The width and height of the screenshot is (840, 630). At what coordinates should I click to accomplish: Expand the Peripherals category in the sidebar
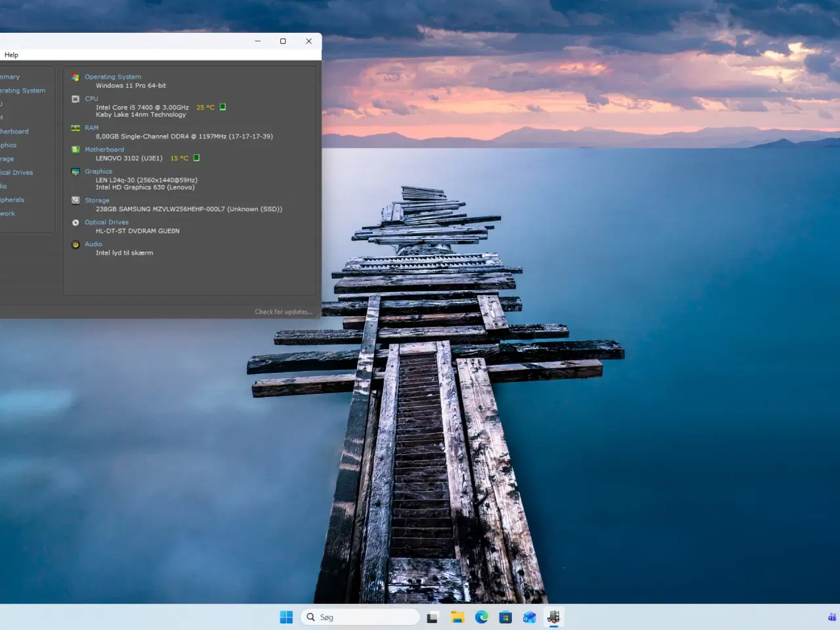click(x=11, y=199)
